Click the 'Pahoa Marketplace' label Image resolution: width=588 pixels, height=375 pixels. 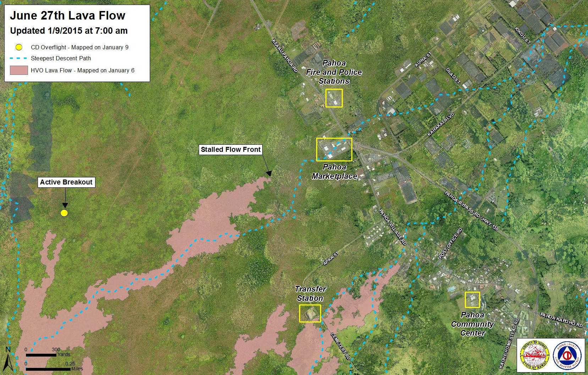(334, 171)
